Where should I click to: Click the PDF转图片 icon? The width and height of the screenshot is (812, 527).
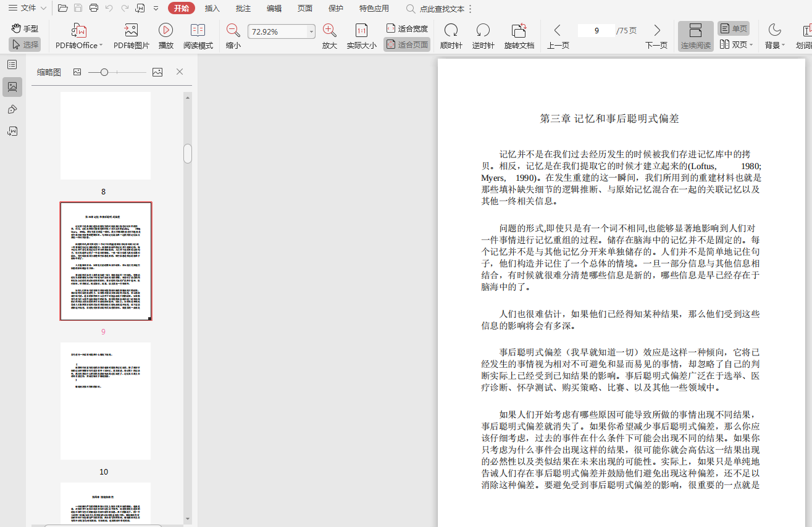(131, 31)
